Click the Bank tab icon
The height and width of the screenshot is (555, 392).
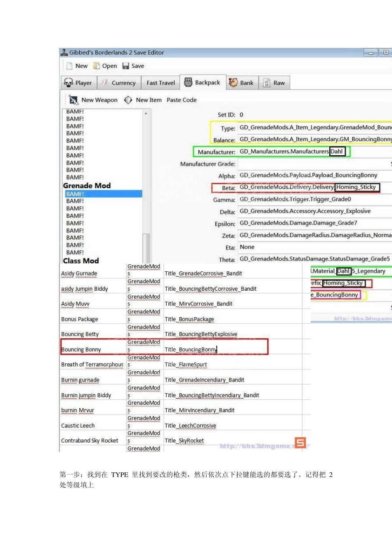(233, 83)
